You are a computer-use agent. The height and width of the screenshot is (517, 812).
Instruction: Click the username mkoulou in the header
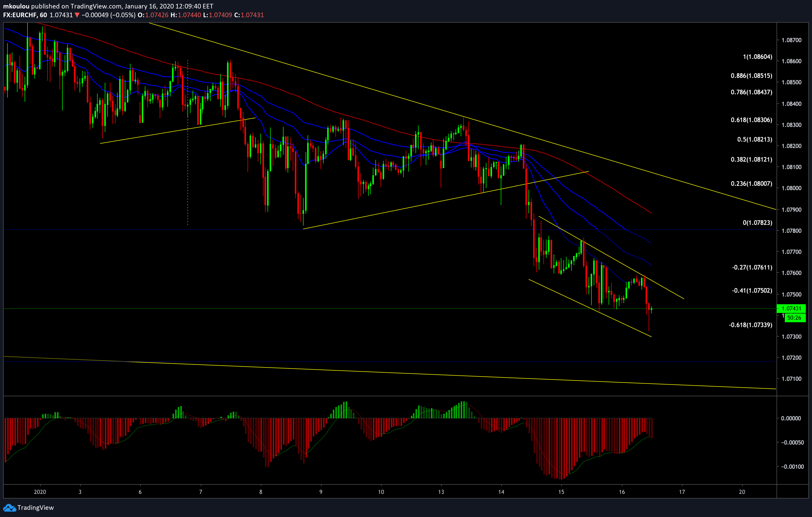point(16,6)
